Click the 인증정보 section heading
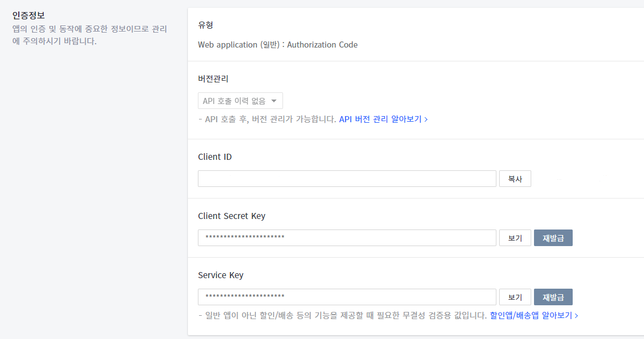The width and height of the screenshot is (644, 339). tap(28, 15)
